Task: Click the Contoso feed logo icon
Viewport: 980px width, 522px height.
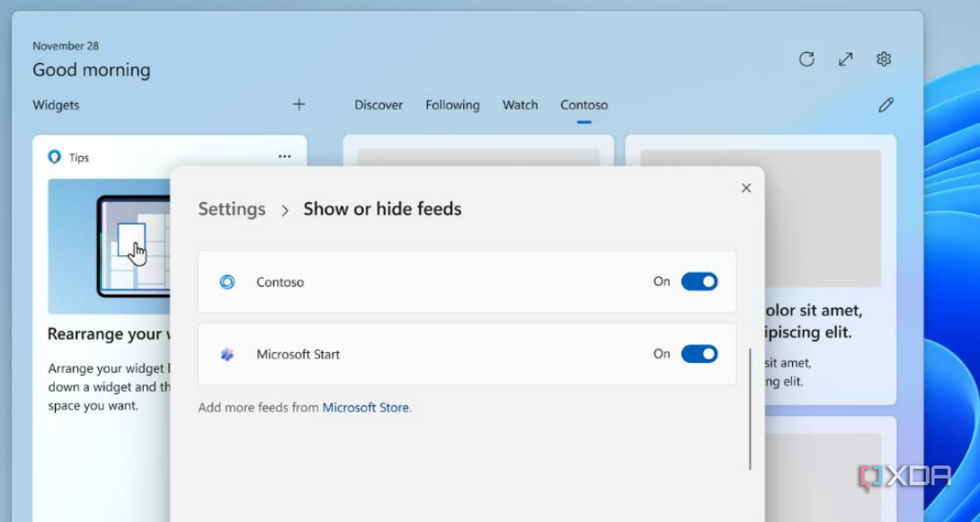Action: [227, 282]
